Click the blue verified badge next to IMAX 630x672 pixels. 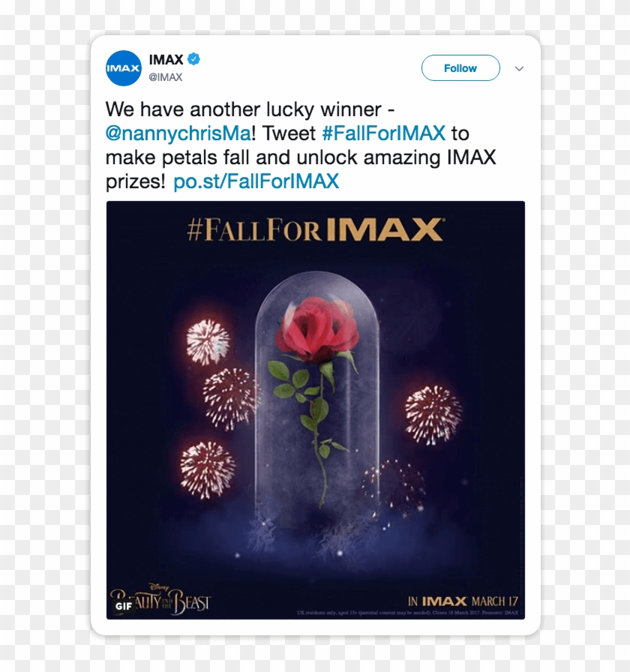click(x=195, y=59)
